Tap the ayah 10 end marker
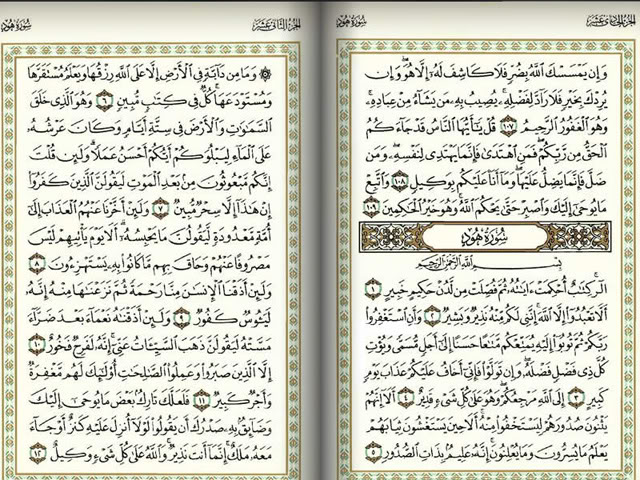Screen dimensions: 640x480 pyautogui.click(x=38, y=345)
